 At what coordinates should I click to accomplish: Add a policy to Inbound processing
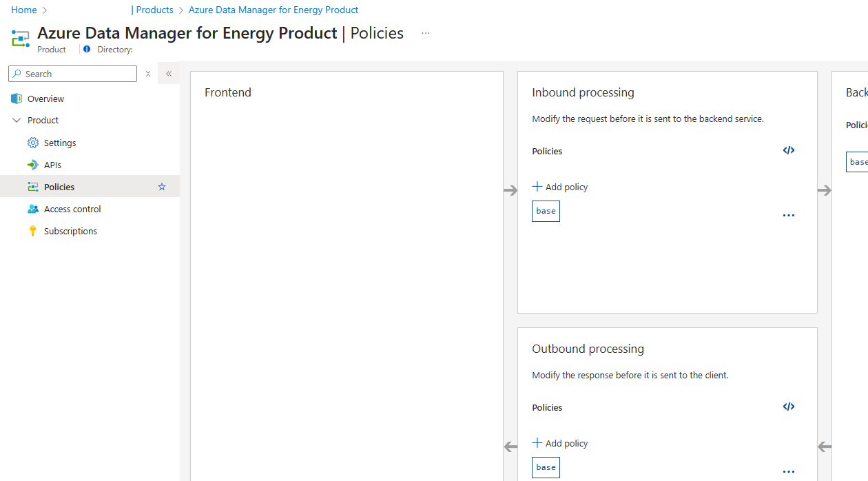click(559, 186)
